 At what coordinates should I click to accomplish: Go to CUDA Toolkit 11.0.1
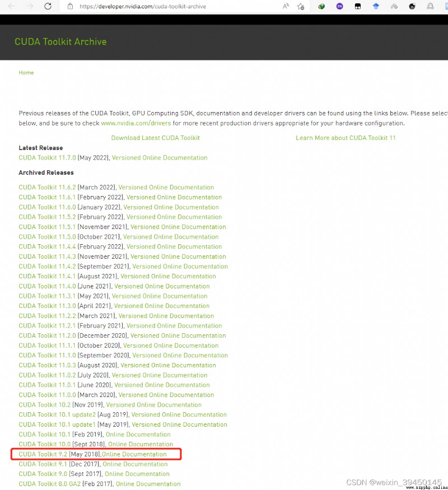tap(47, 385)
